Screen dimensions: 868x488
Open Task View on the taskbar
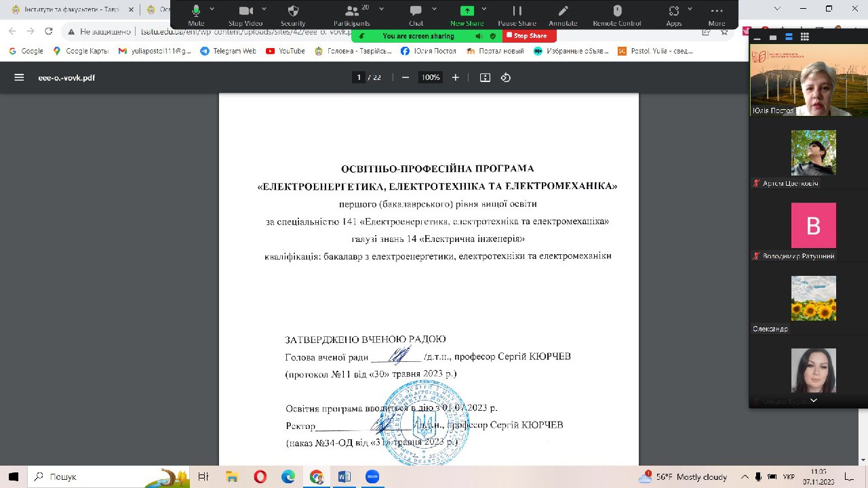tap(203, 476)
